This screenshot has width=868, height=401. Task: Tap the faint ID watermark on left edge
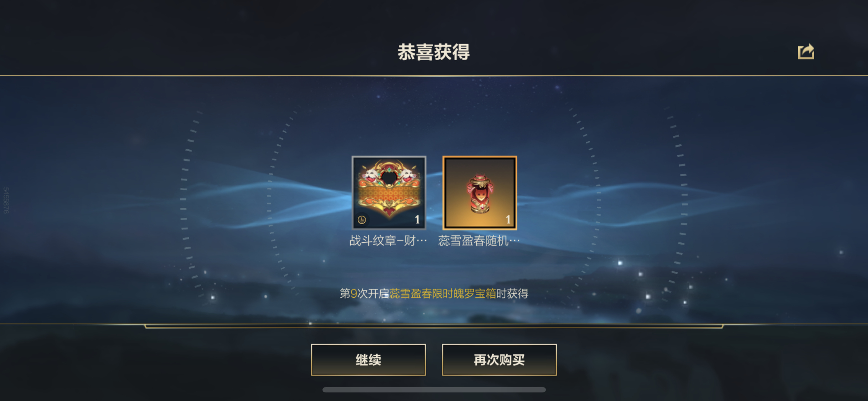tap(6, 200)
